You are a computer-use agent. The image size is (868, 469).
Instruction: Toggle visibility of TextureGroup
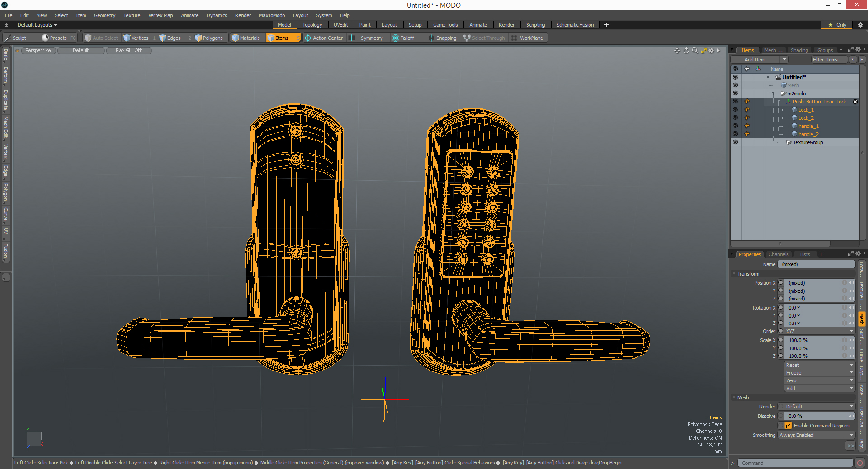click(735, 142)
